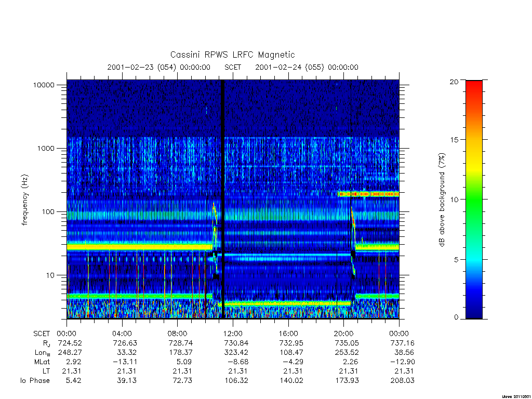
Task: Click the Io Phase value 5.42
Action: click(74, 381)
